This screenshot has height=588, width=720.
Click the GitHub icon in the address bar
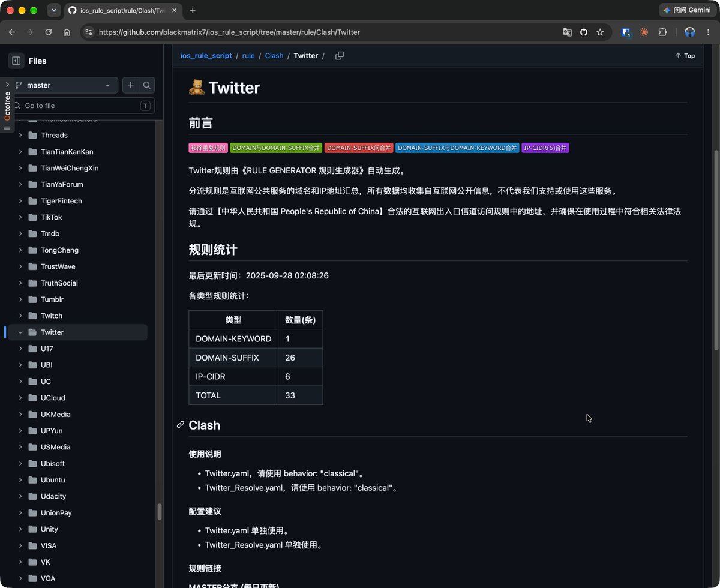pyautogui.click(x=584, y=32)
